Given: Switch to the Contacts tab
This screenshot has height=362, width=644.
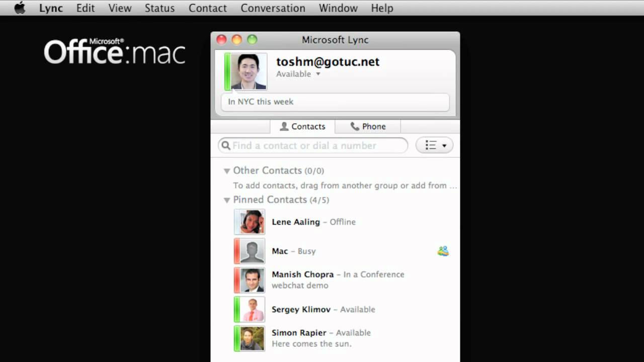Looking at the screenshot, I should (302, 126).
